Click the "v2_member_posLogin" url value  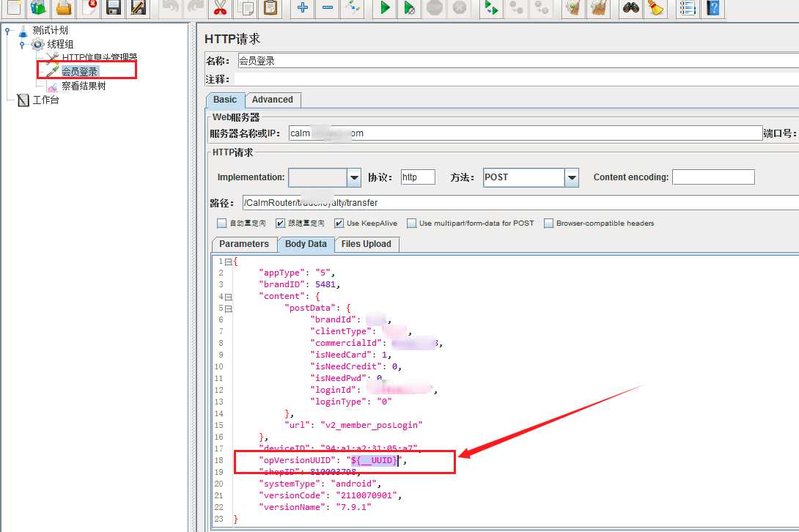point(372,425)
